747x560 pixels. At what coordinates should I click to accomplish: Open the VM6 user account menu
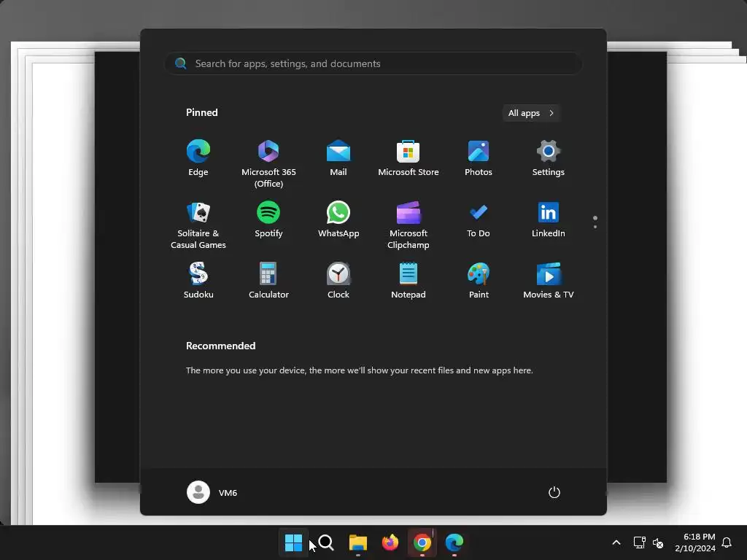pos(212,492)
